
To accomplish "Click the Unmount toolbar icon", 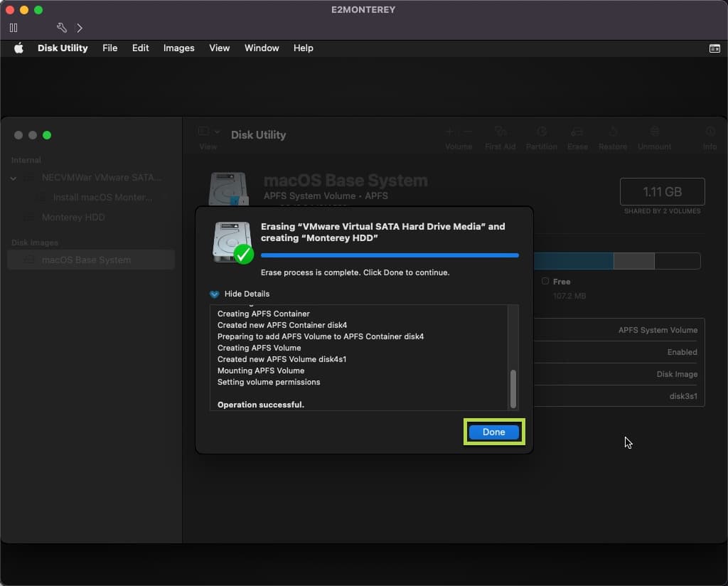I will tap(654, 132).
